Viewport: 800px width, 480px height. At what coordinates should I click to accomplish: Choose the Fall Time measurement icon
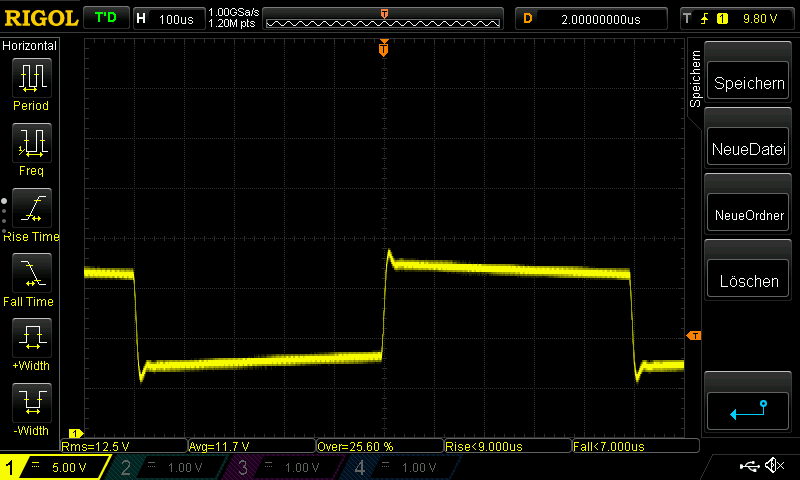click(30, 273)
